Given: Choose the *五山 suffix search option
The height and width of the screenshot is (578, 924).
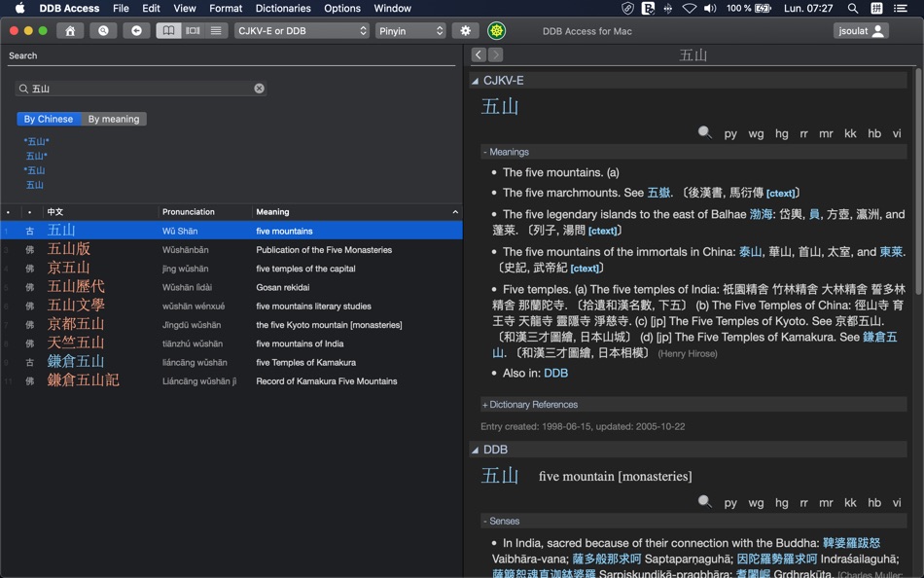Looking at the screenshot, I should (x=35, y=170).
